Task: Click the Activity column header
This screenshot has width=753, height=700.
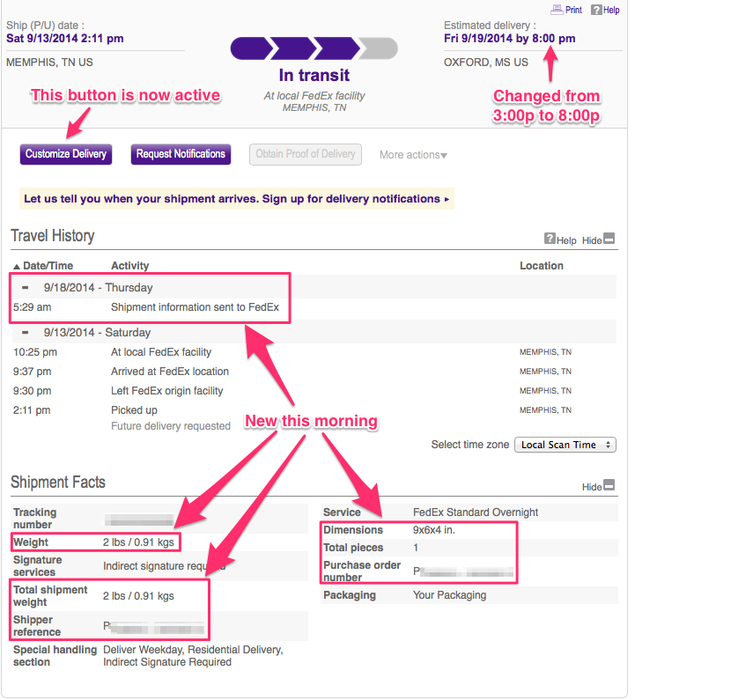Action: (x=129, y=266)
